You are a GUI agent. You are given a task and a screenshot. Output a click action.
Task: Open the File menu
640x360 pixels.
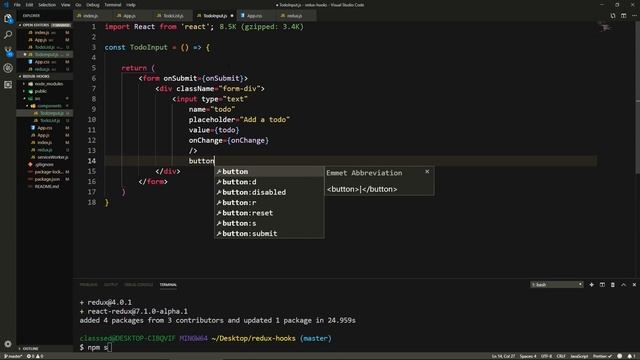17,5
